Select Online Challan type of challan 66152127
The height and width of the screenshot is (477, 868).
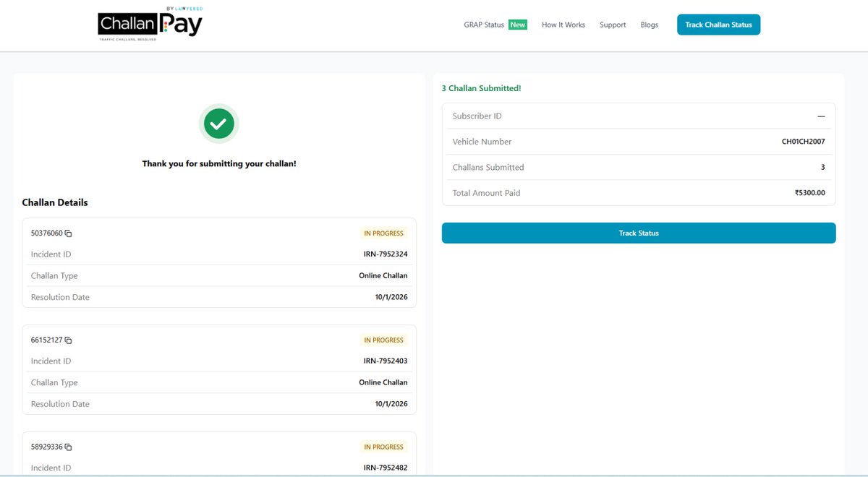(383, 383)
